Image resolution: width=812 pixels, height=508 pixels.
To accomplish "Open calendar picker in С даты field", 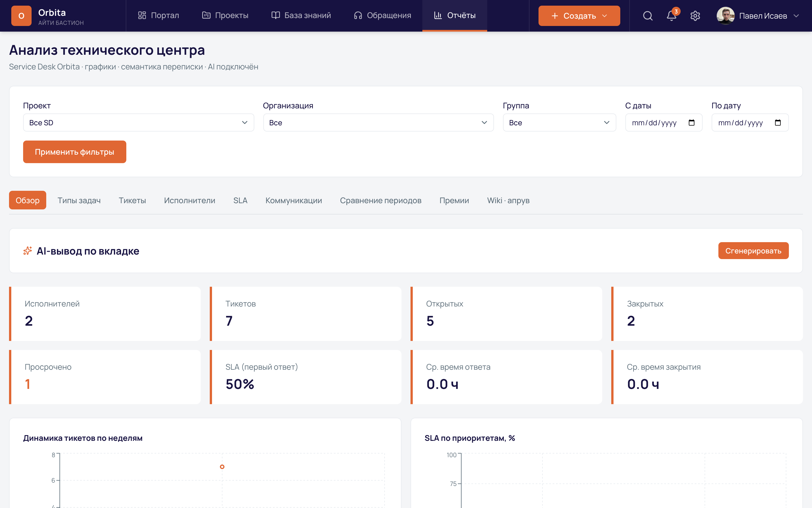I will click(692, 123).
